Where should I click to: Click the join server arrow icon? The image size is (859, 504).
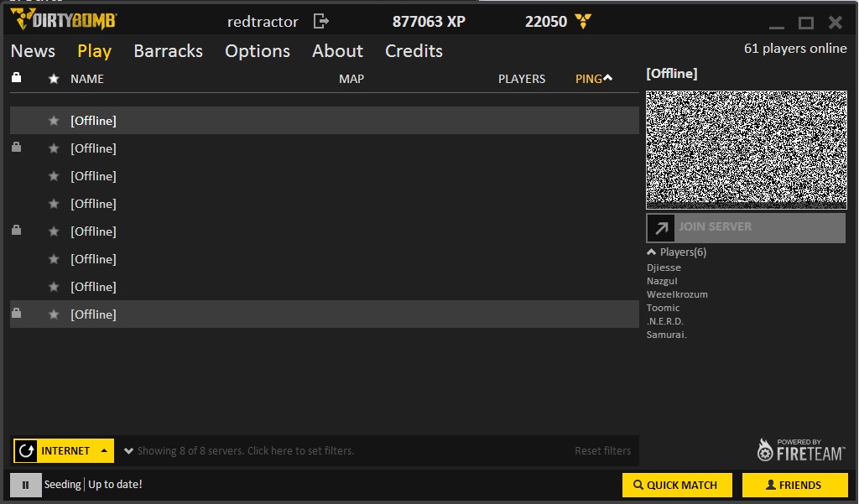click(x=661, y=228)
